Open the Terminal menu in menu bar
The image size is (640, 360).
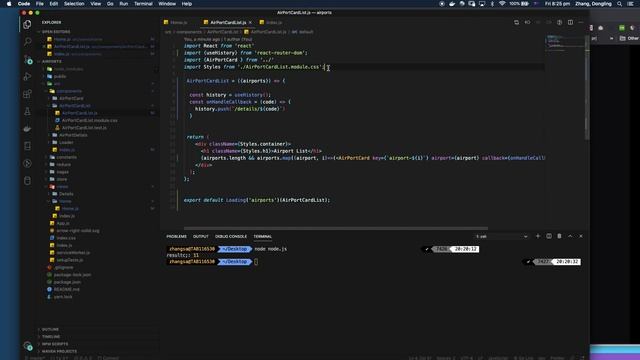pyautogui.click(x=143, y=4)
